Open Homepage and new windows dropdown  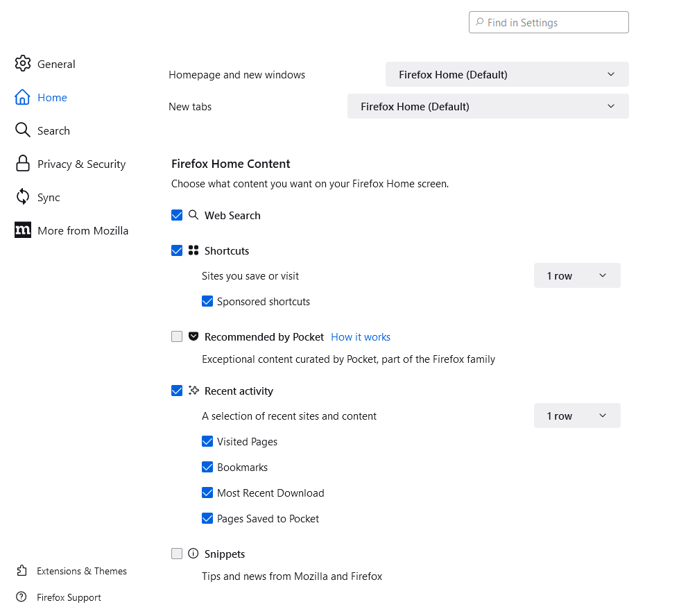pos(507,74)
